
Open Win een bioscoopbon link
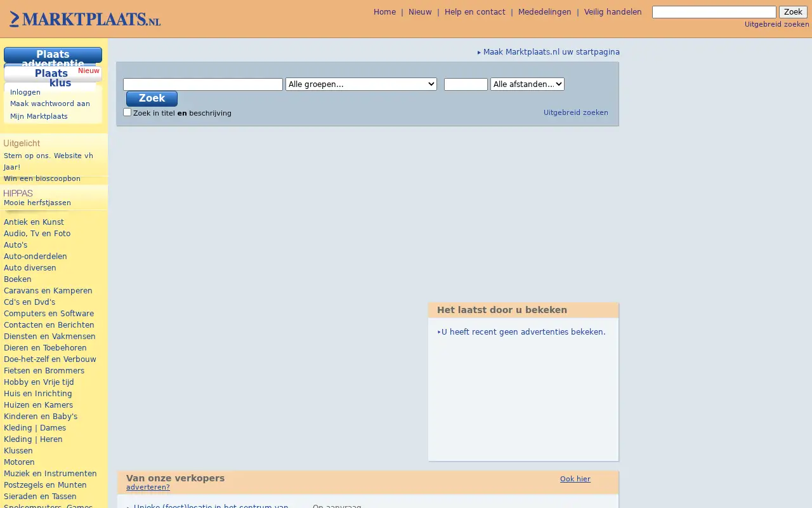(x=42, y=178)
